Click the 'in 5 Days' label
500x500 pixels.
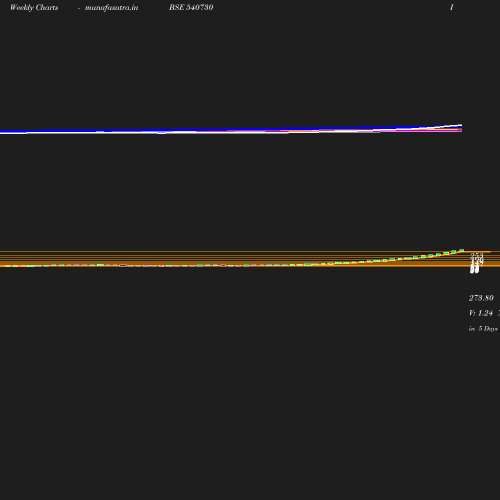pyautogui.click(x=483, y=329)
